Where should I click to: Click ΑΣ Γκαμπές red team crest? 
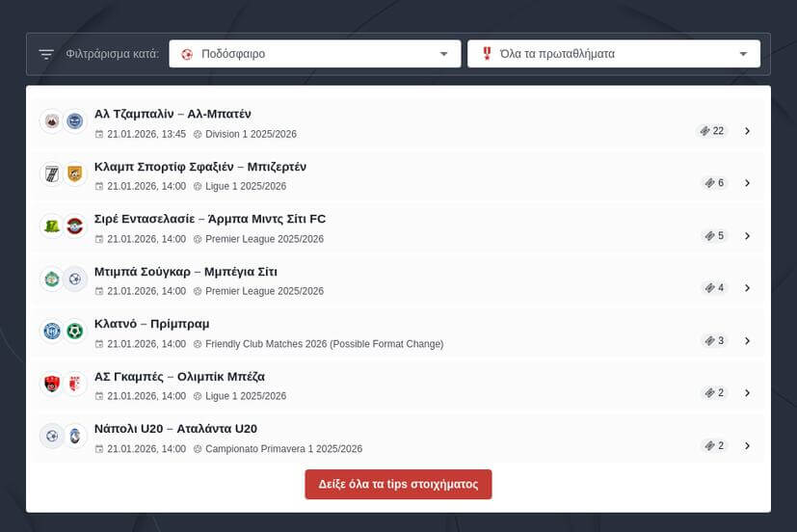[x=52, y=384]
